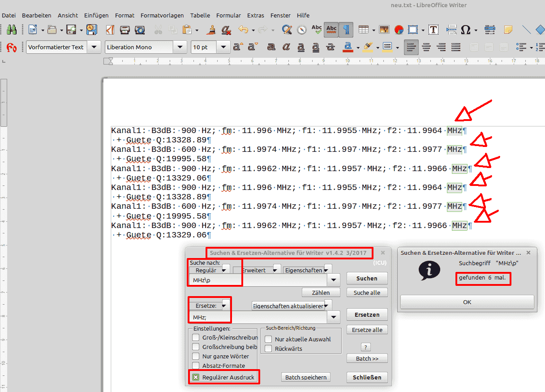This screenshot has height=392, width=545.
Task: Click the binoculars search icon in toolbar
Action: click(x=12, y=30)
